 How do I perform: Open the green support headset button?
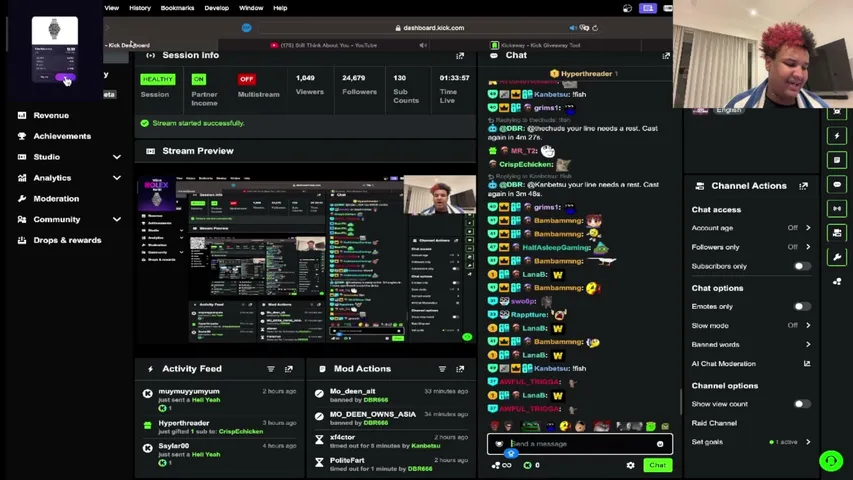(x=831, y=461)
